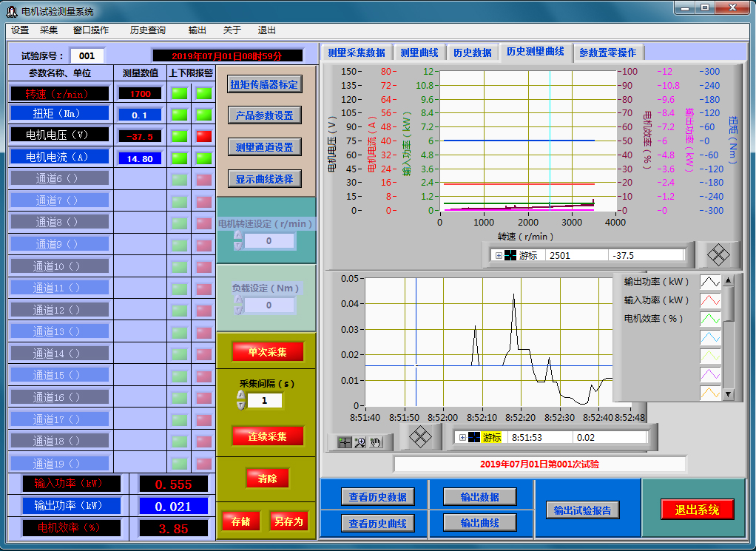Click the 查看历史数据 button
756x551 pixels.
[x=378, y=496]
